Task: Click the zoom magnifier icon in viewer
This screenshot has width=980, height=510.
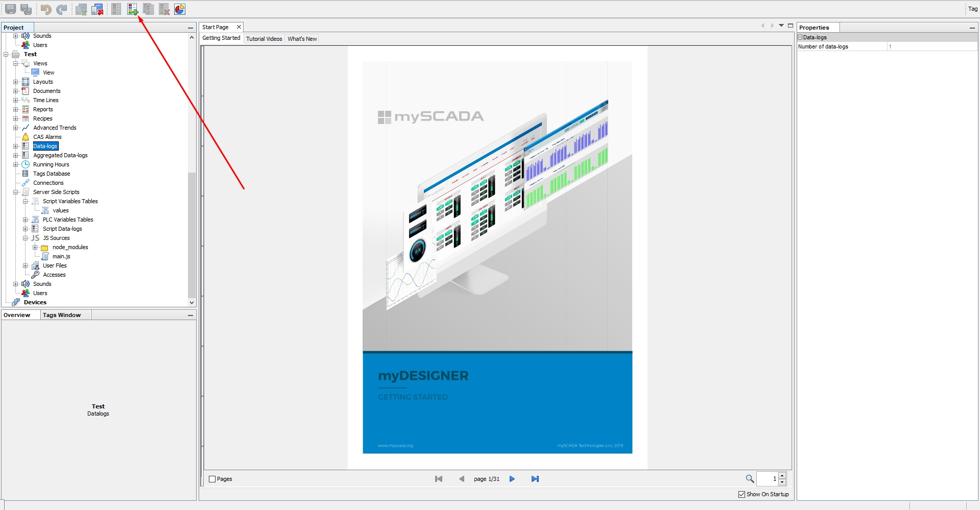Action: [750, 479]
